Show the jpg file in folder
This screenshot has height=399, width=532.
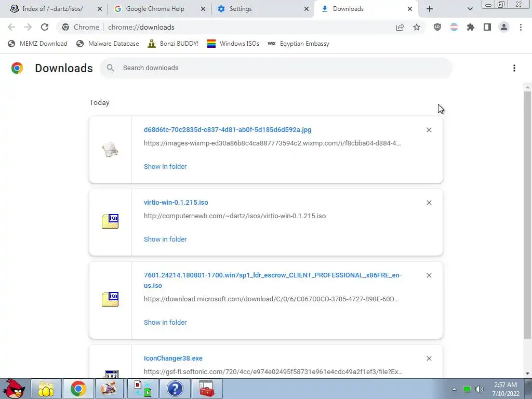point(165,167)
